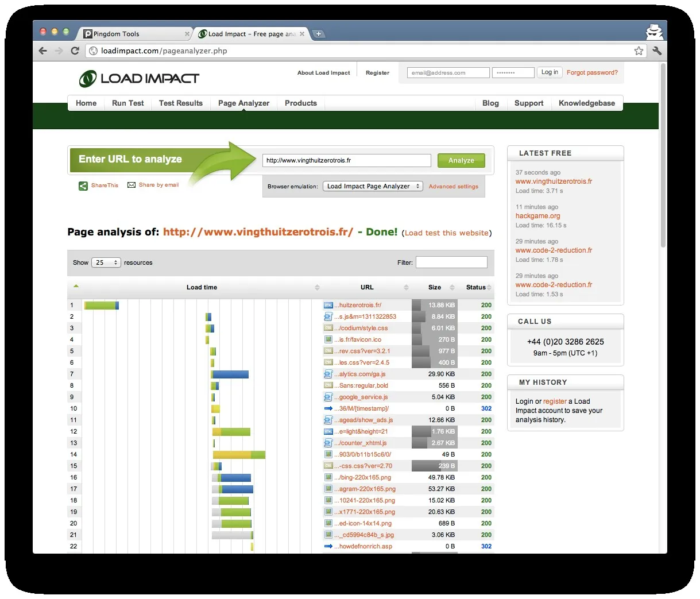Reload the page with the refresh icon
The width and height of the screenshot is (700, 599).
pyautogui.click(x=75, y=51)
